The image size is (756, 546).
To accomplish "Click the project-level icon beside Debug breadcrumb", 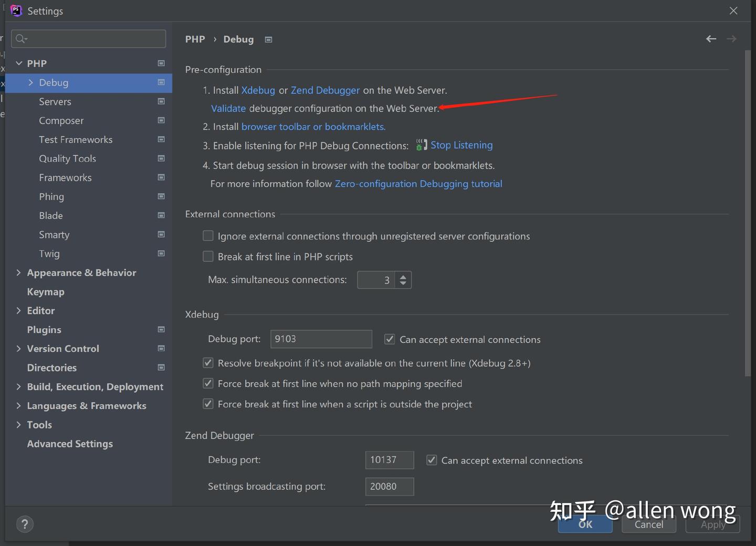I will pyautogui.click(x=268, y=39).
